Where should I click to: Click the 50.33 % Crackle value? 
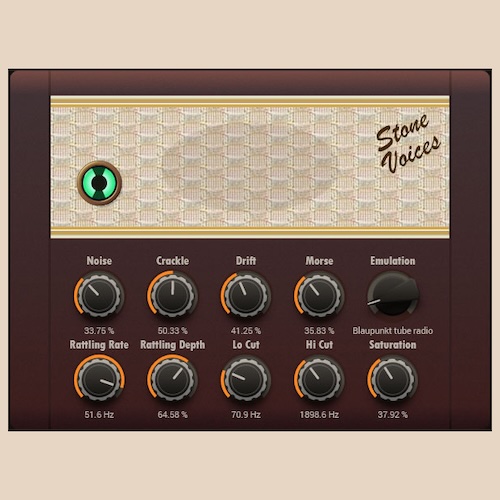coord(173,331)
